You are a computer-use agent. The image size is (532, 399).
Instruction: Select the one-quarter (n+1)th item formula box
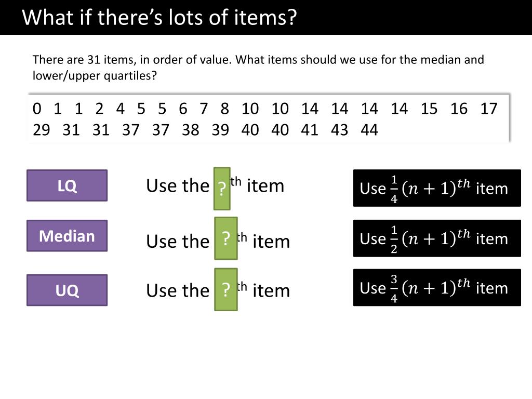point(437,188)
